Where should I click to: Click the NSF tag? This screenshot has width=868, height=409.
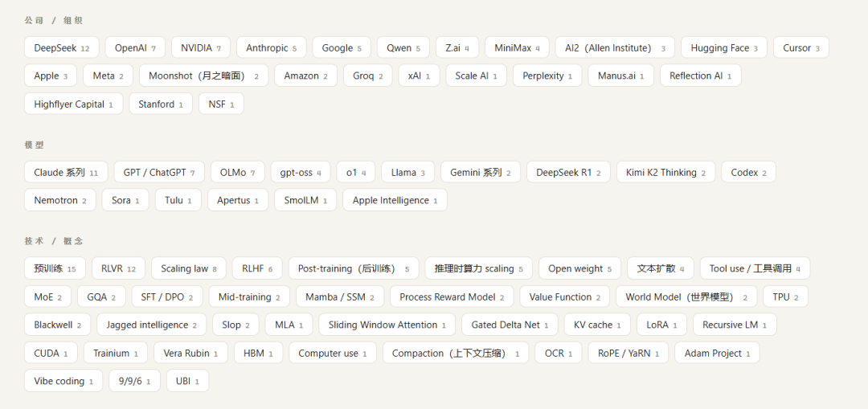coord(221,104)
